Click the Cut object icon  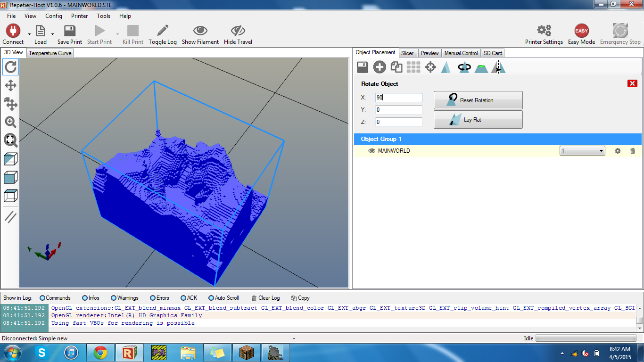[481, 68]
